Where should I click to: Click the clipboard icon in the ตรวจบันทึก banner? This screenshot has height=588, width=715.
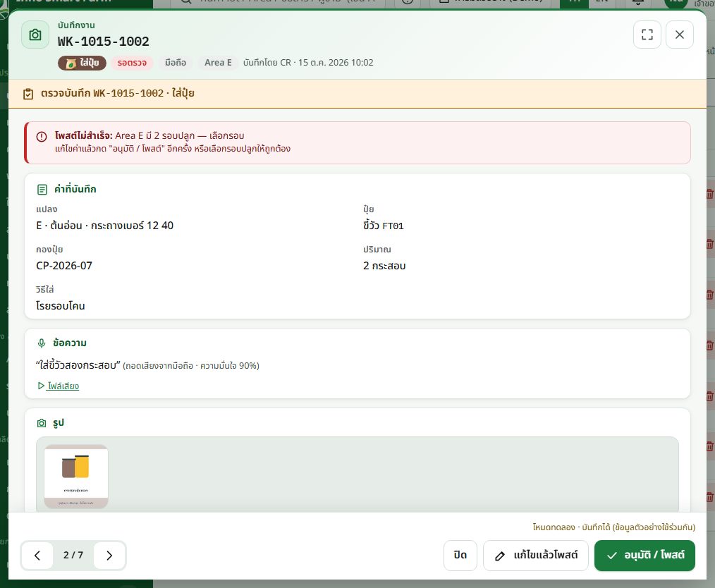28,94
